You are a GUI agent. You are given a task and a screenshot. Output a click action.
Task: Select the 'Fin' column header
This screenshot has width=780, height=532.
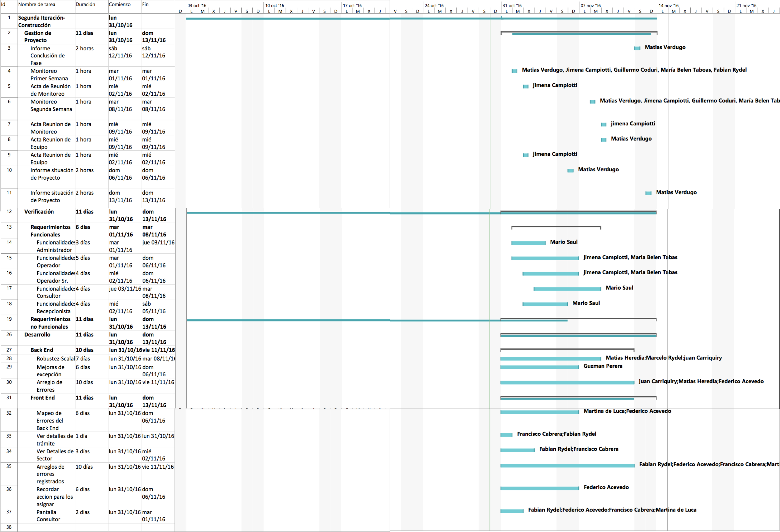click(145, 5)
